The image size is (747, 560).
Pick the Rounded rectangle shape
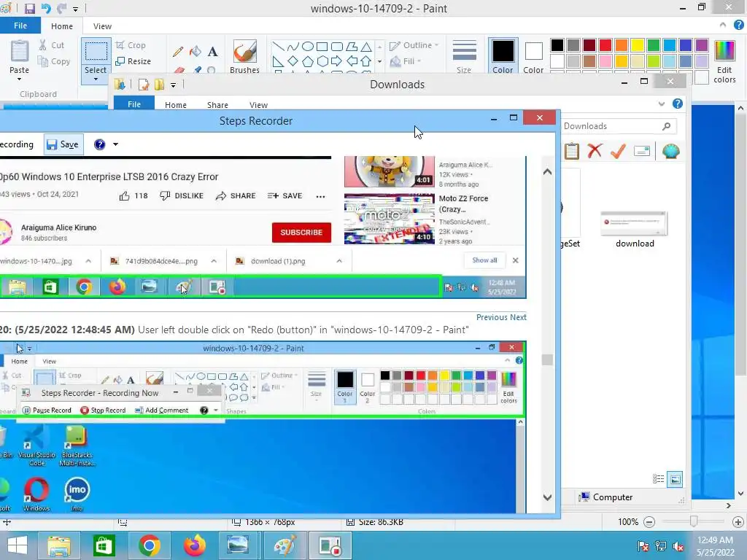click(x=337, y=46)
